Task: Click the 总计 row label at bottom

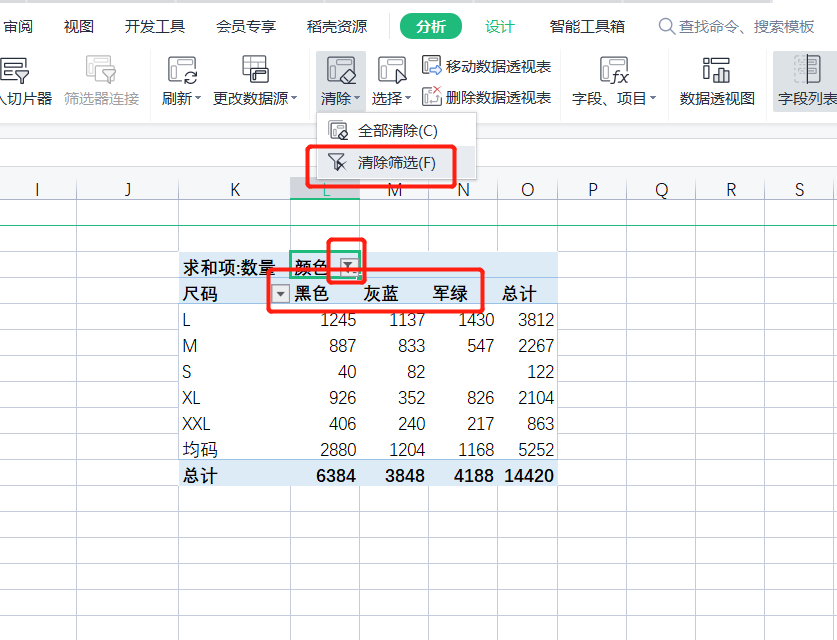Action: [x=200, y=476]
